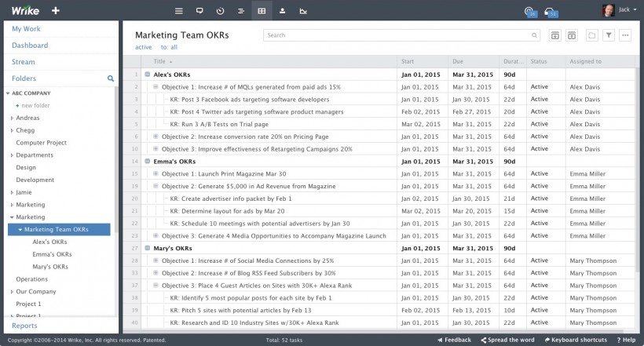This screenshot has height=346, width=644.
Task: Open Keyboard shortcuts footer link
Action: tap(576, 340)
